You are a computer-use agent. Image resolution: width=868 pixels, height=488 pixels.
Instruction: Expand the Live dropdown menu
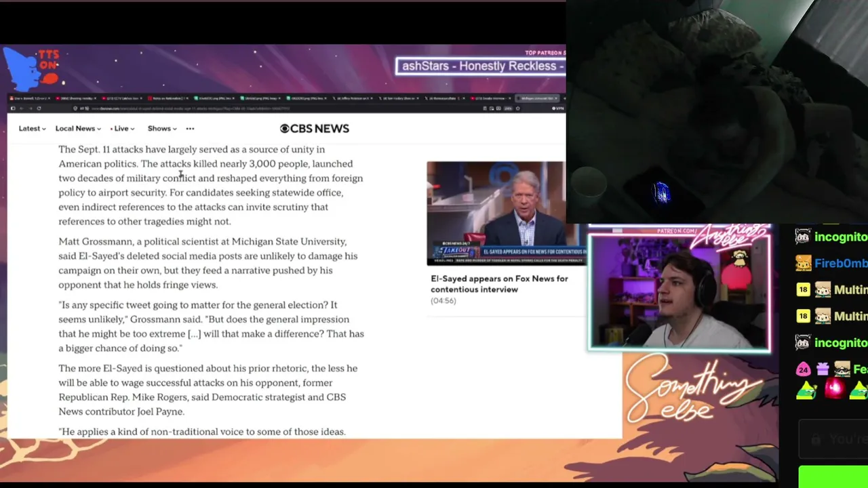(x=123, y=129)
